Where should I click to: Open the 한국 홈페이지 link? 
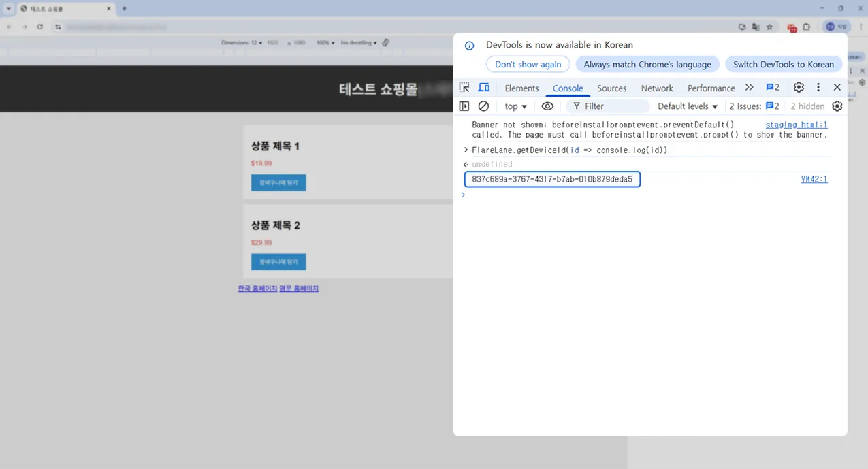257,289
